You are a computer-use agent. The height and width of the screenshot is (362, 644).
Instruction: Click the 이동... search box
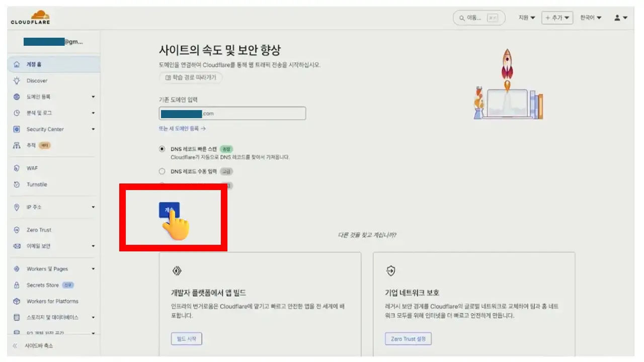point(479,18)
